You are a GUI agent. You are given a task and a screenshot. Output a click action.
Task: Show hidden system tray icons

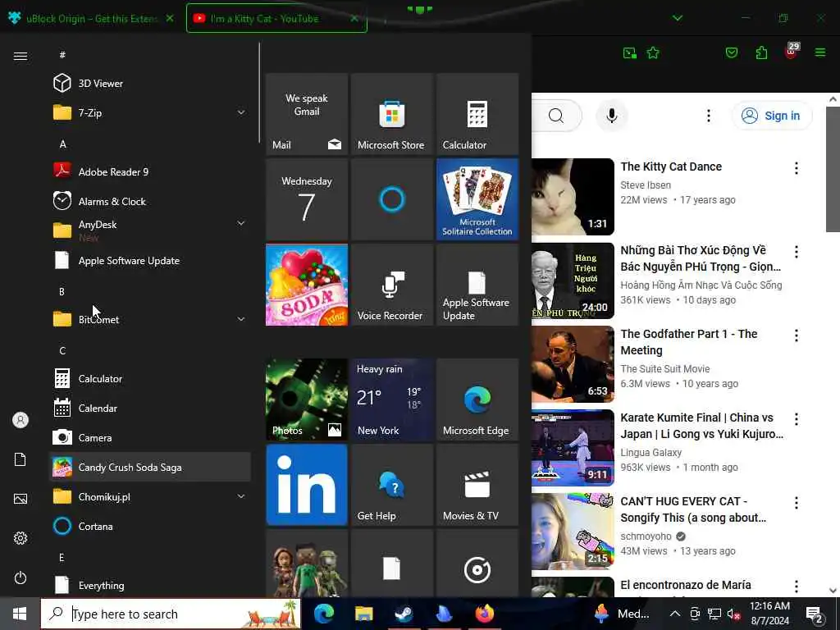coord(675,614)
